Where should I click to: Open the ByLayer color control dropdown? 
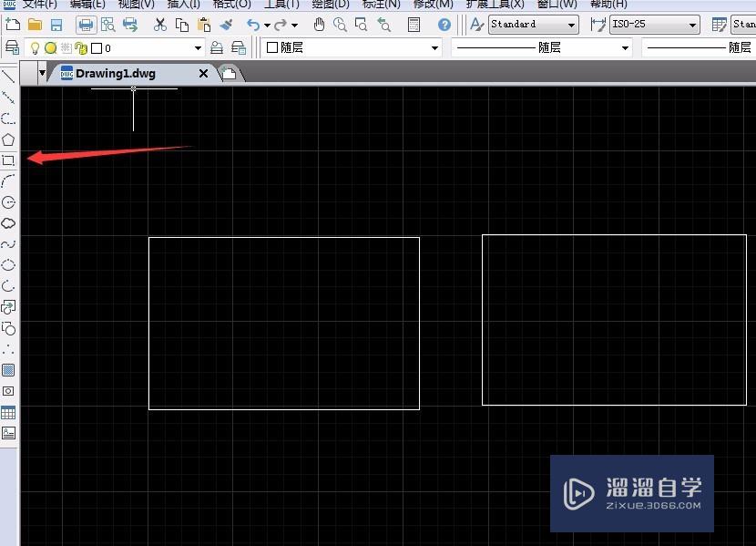pos(434,47)
